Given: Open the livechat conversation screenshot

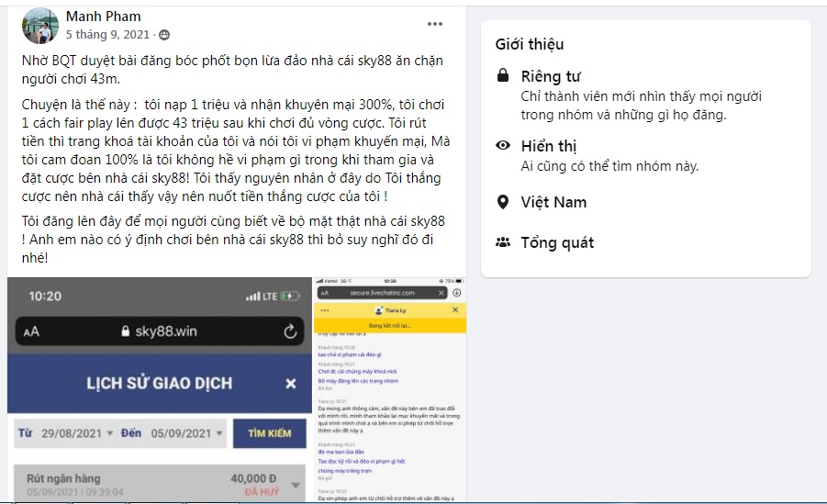Looking at the screenshot, I should coord(390,389).
